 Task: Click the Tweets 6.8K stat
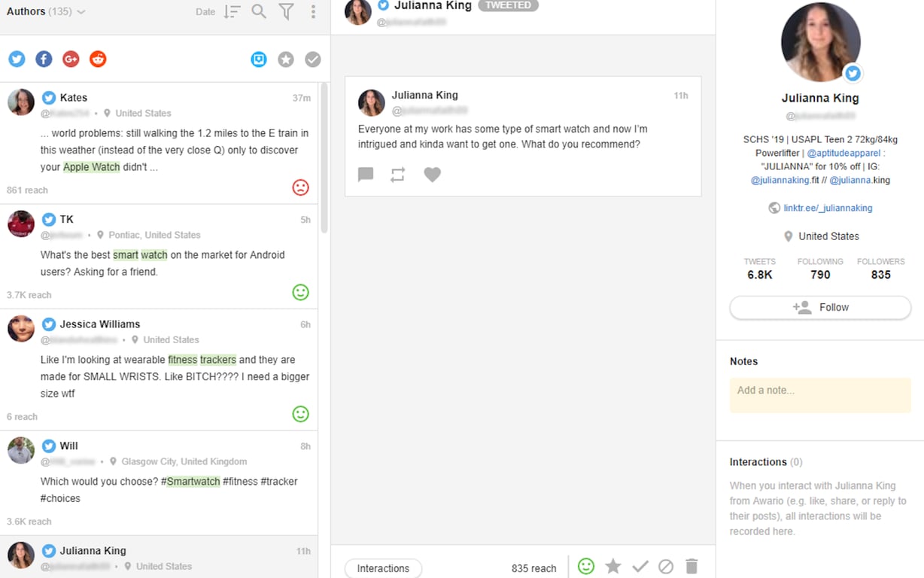click(760, 269)
